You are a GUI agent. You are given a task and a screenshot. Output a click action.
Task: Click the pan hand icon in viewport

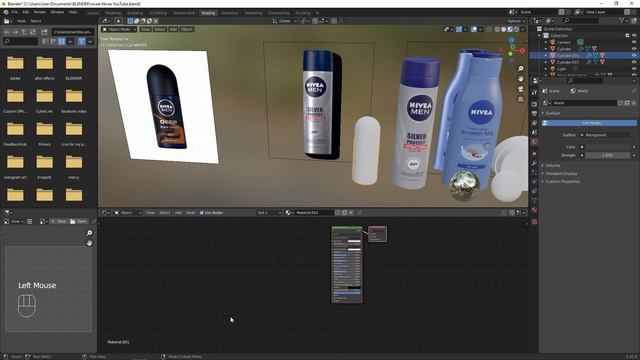[520, 79]
